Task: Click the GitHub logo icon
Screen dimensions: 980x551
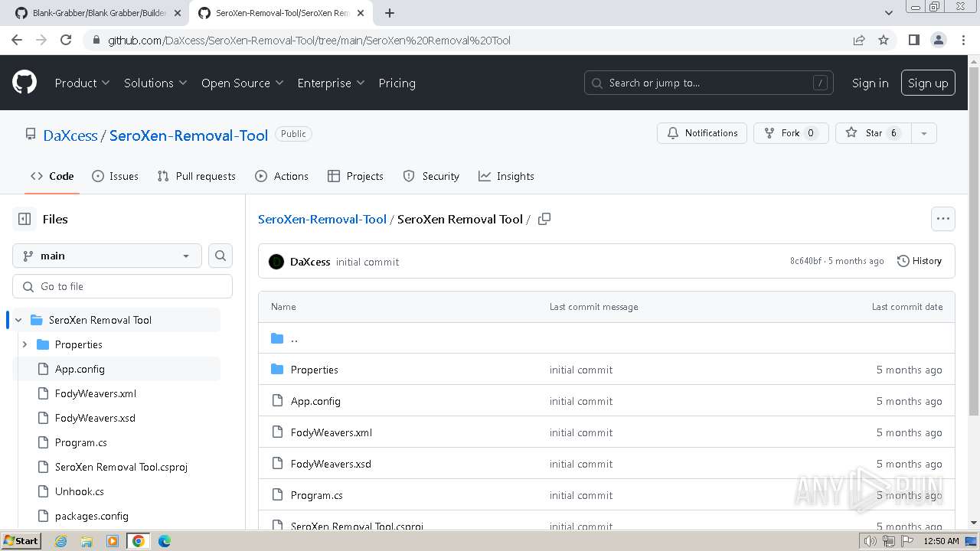Action: point(24,83)
